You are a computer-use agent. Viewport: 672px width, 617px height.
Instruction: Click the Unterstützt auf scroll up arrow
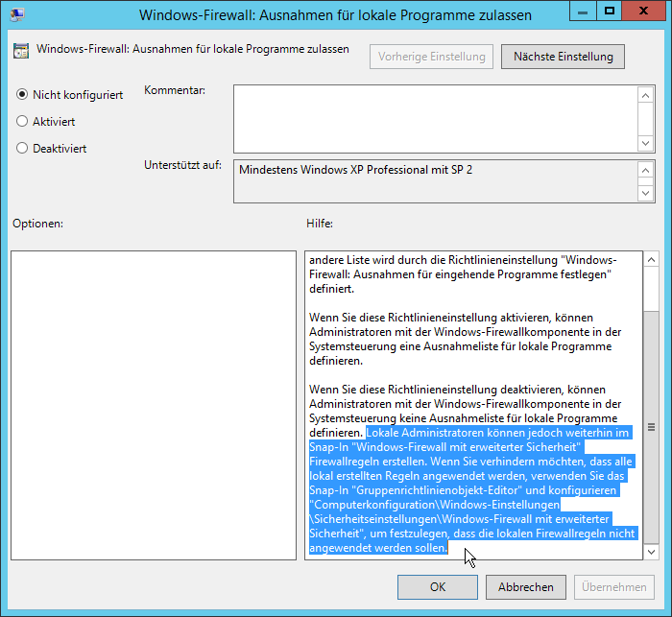point(646,171)
